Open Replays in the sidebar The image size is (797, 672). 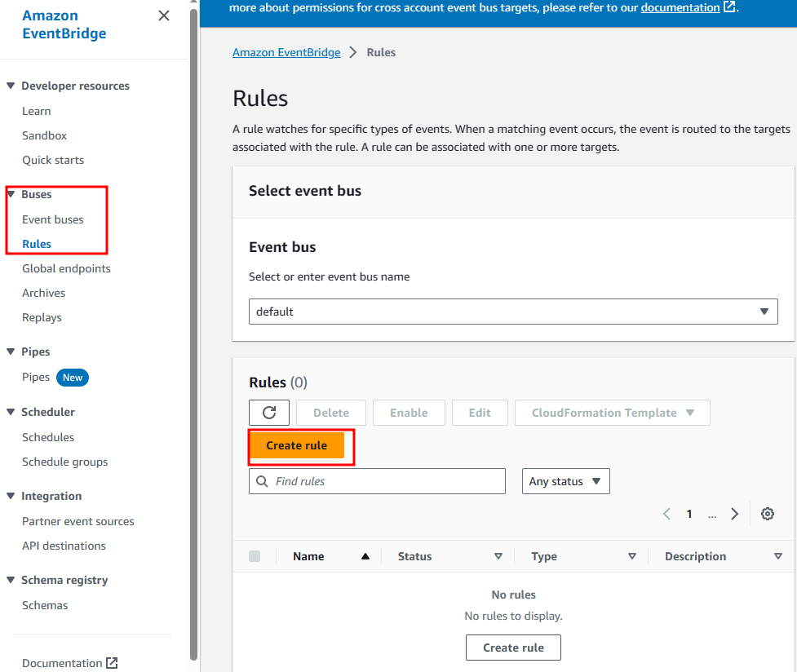point(42,318)
